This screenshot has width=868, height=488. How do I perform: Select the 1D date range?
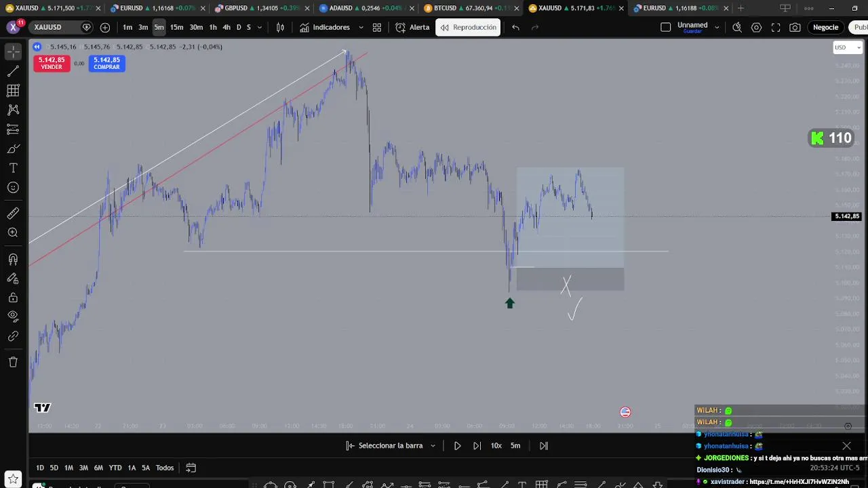(x=40, y=468)
